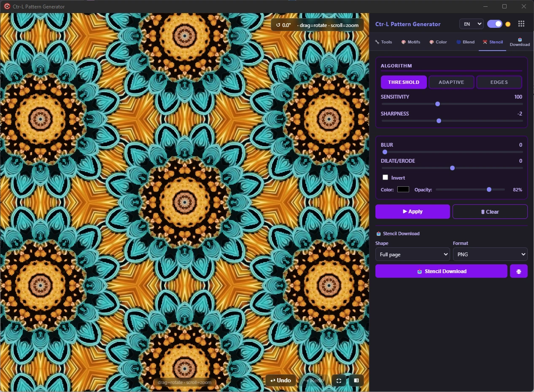534x392 pixels.
Task: Click the Apply button
Action: pos(413,212)
